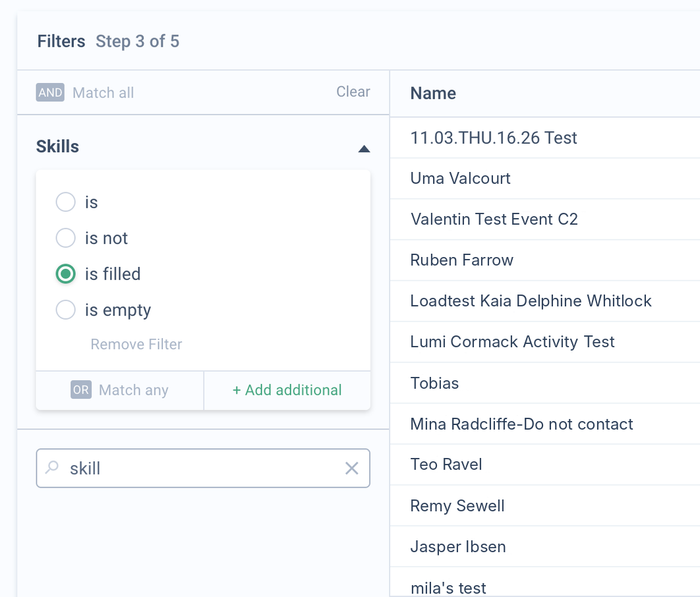Image resolution: width=700 pixels, height=597 pixels.
Task: Select the Teo Ravel row
Action: pyautogui.click(x=545, y=465)
